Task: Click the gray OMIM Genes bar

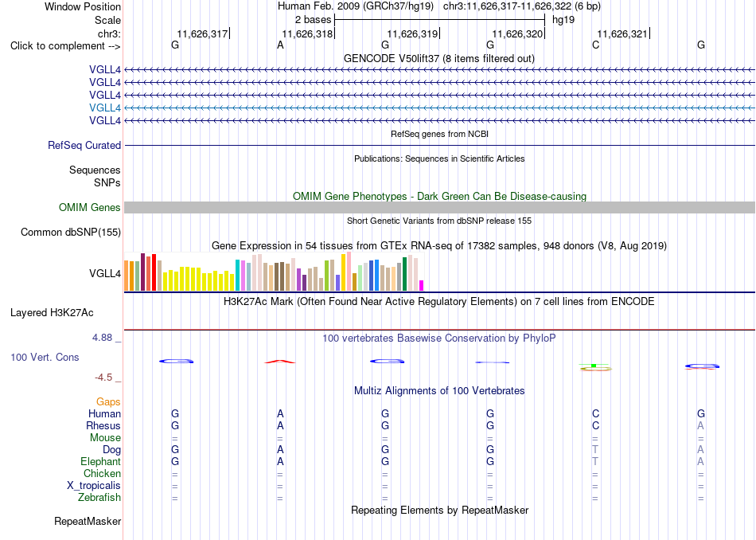Action: pyautogui.click(x=439, y=208)
